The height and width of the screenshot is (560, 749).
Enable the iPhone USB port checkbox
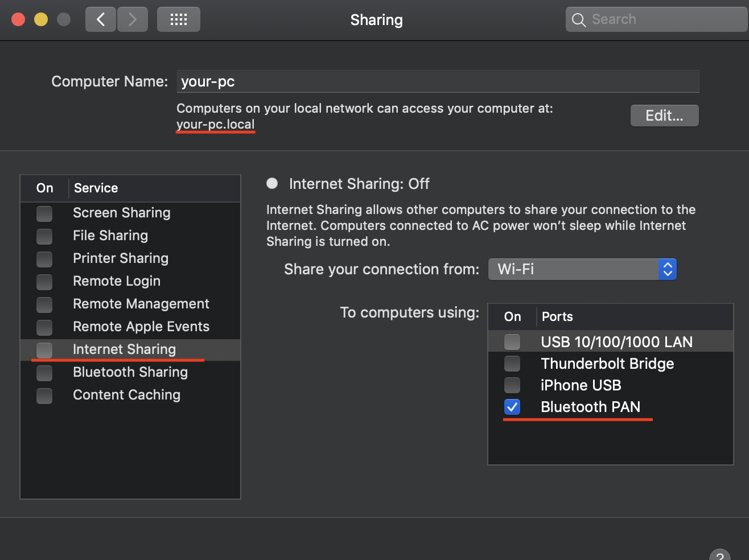[x=512, y=385]
